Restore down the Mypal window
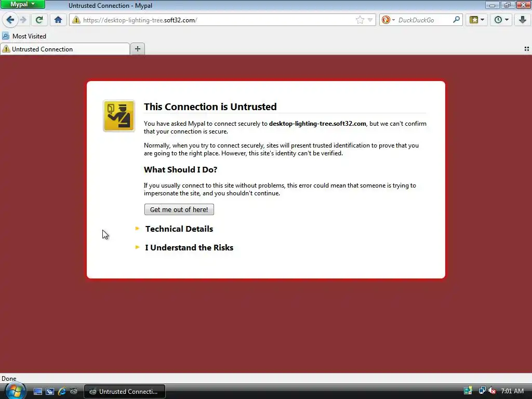Viewport: 532px width, 399px height. pyautogui.click(x=508, y=5)
